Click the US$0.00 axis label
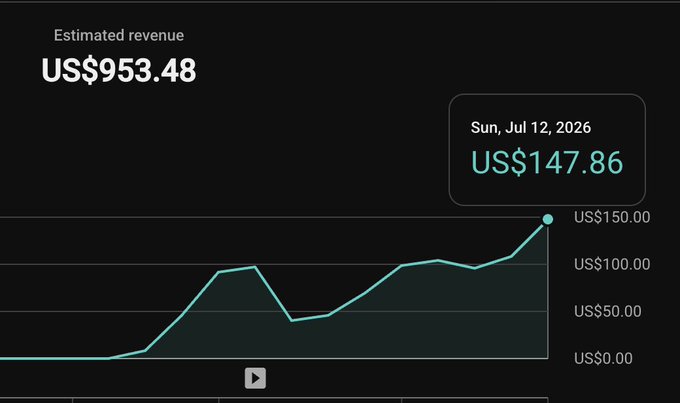Viewport: 680px width, 403px height. tap(603, 358)
